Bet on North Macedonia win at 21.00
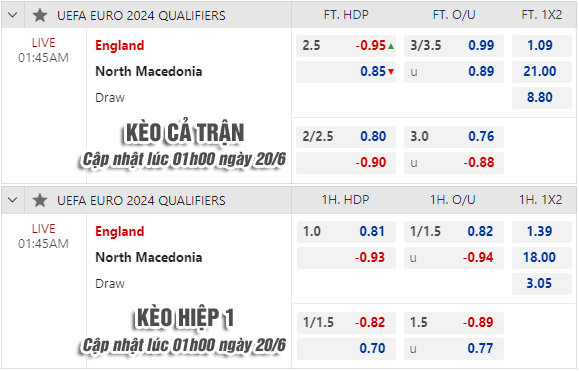Screen dimensions: 579x371 click(x=541, y=72)
